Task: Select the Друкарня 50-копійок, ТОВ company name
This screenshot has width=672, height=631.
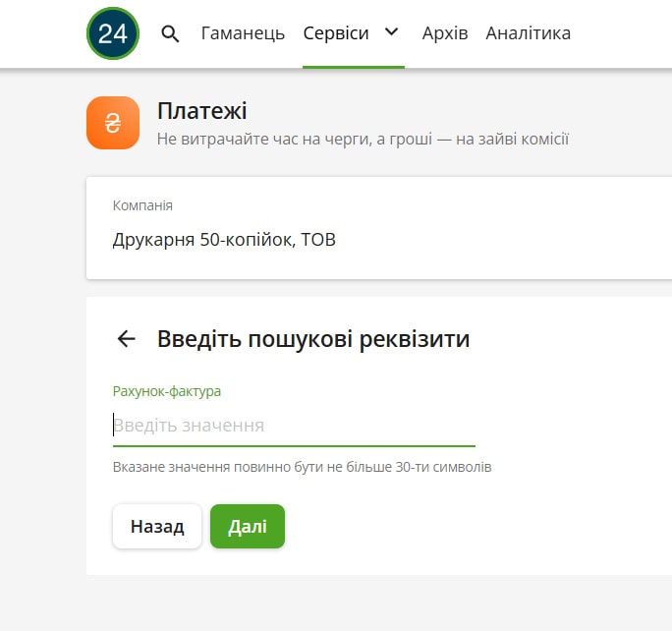Action: pos(224,239)
